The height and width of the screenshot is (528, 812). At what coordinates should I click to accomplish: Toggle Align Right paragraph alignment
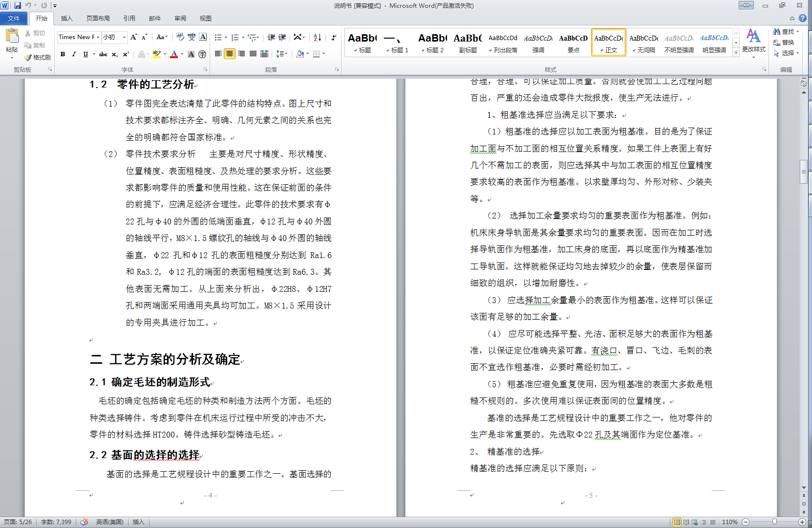point(241,54)
